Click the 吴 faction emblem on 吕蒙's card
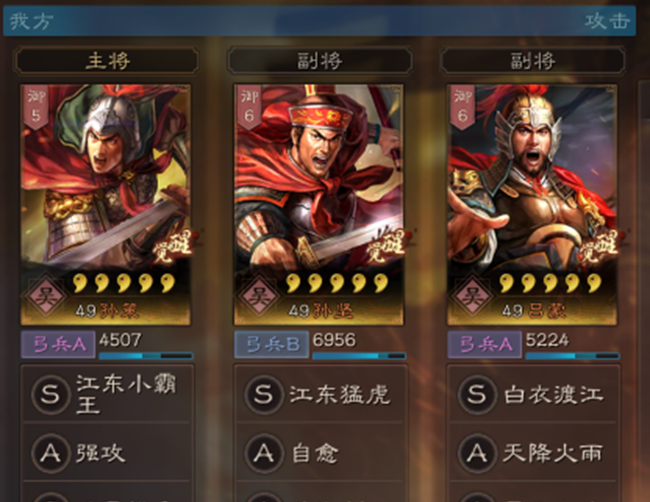 point(472,296)
